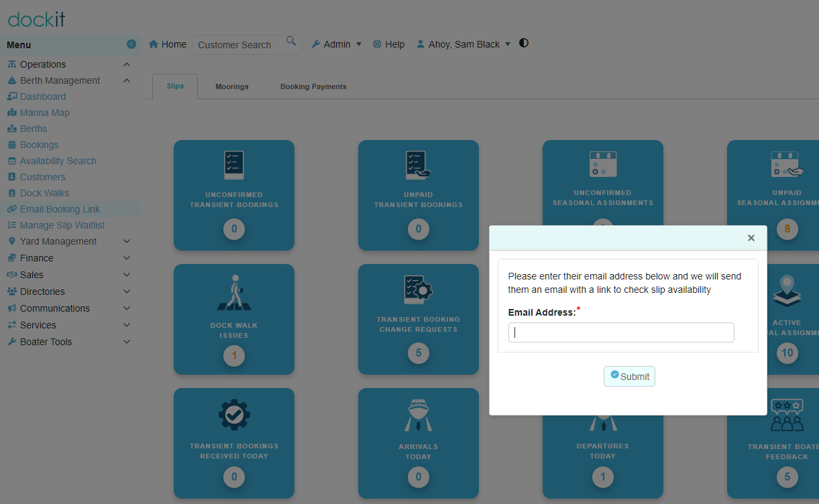The width and height of the screenshot is (819, 504).
Task: Click the Unconfirmed Transient Bookings checklist icon
Action: click(234, 165)
